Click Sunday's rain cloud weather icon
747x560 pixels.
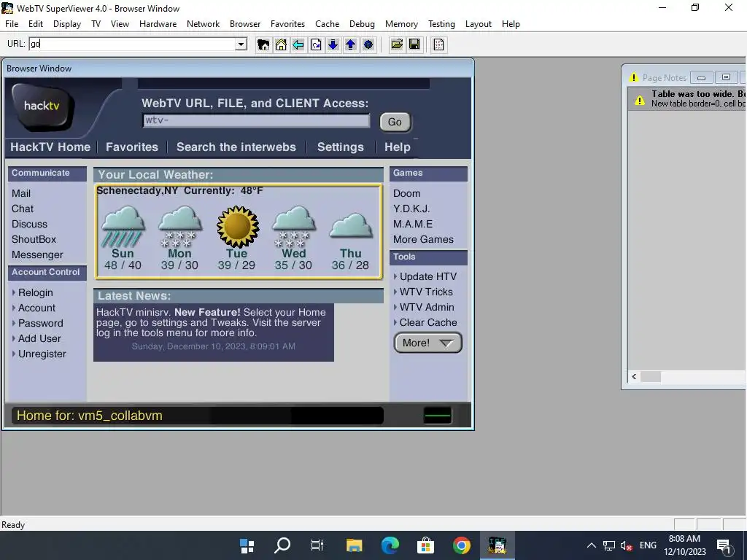point(123,226)
